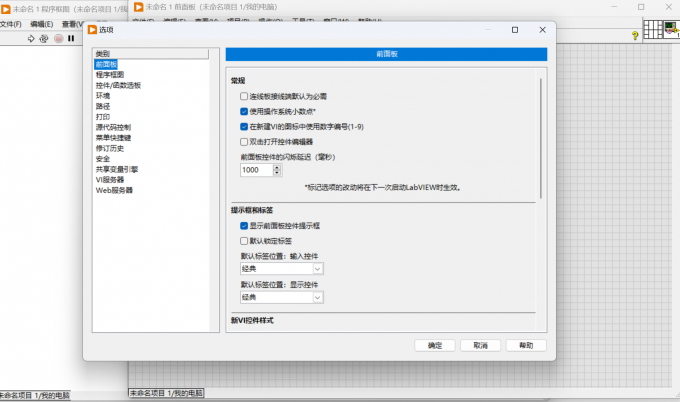Click the Pause icon in block diagram toolbar
This screenshot has width=680, height=402.
(x=71, y=39)
